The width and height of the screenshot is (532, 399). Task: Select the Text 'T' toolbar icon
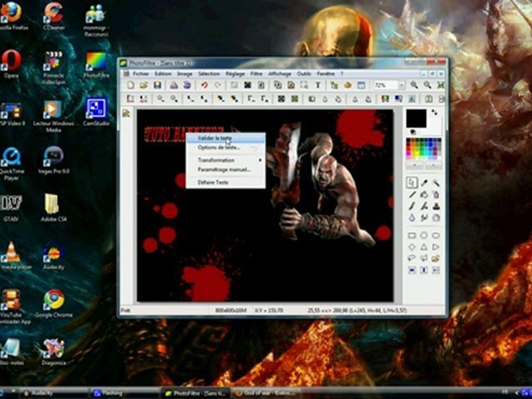tap(318, 85)
